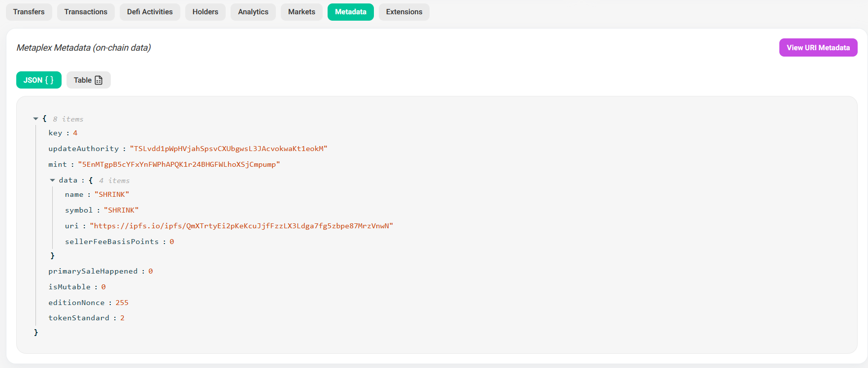This screenshot has width=868, height=368.
Task: Click the updateAuthority address value
Action: click(x=229, y=149)
